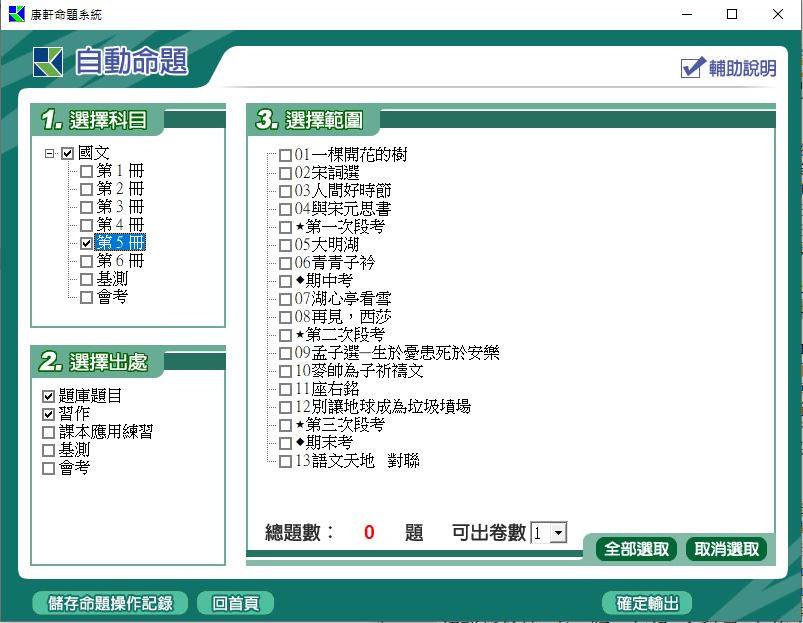Check the 會考 subject checkbox under 國文
Screen dimensions: 803x623
[x=87, y=297]
